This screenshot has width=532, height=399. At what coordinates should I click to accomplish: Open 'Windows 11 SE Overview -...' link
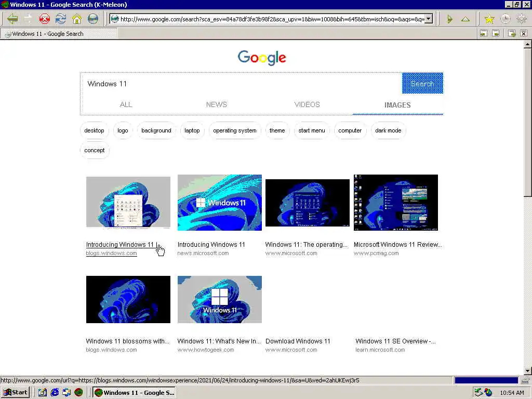(395, 341)
